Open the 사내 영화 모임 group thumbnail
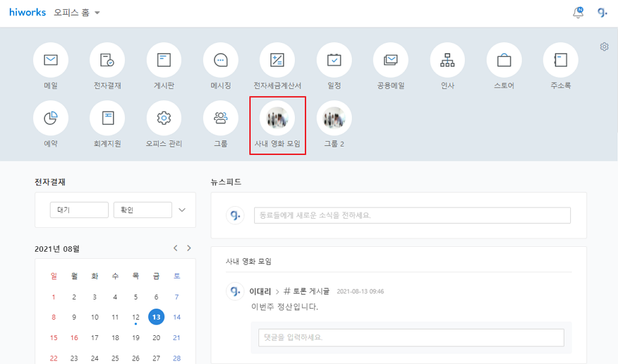The height and width of the screenshot is (364, 618). click(277, 118)
